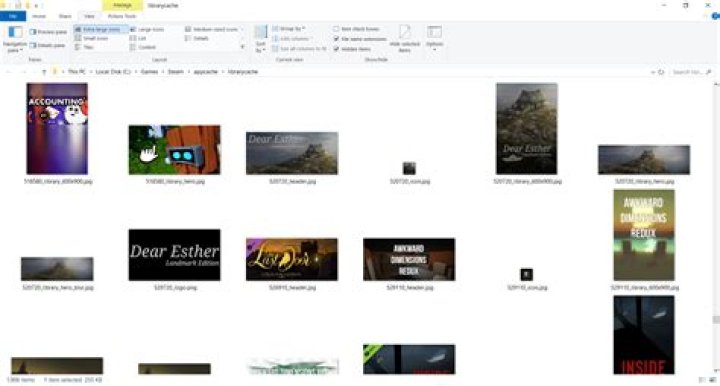Image resolution: width=720 pixels, height=386 pixels.
Task: Select Dear Esther Landmark Edition logo thumbnail
Action: pos(174,255)
